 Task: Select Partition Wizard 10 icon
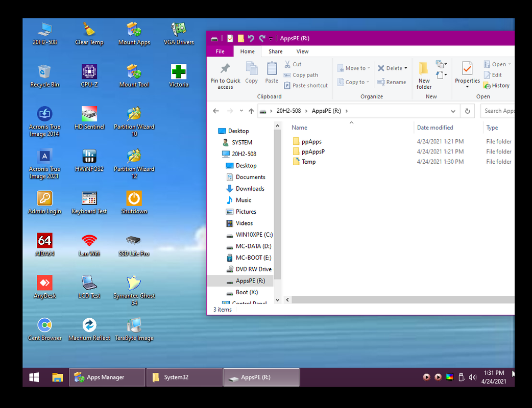[134, 121]
